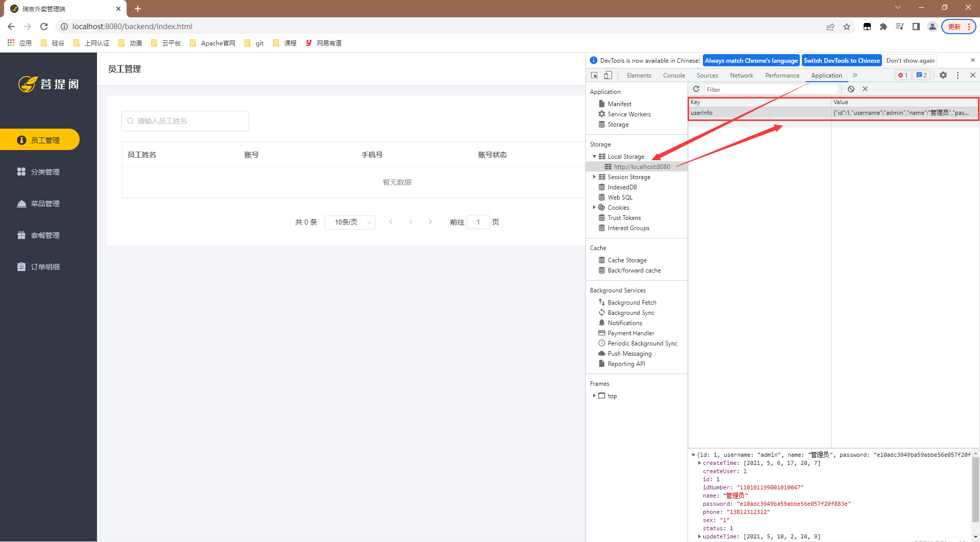Delete selected storage entry icon
980x542 pixels.
point(865,89)
